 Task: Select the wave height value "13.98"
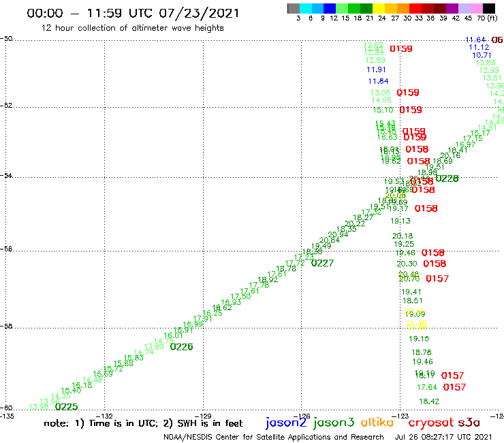click(x=39, y=407)
